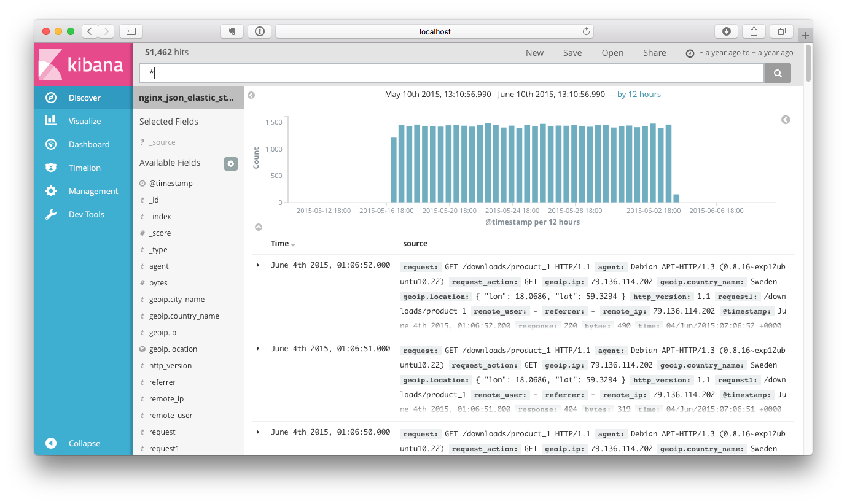This screenshot has height=504, width=847.
Task: Click the Dev Tools wrench icon
Action: click(x=51, y=214)
